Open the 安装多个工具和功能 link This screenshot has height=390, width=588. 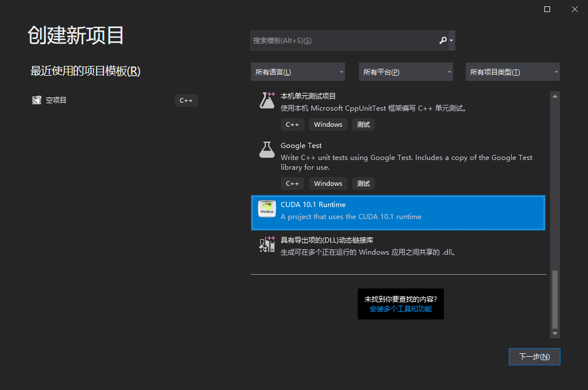click(x=400, y=310)
